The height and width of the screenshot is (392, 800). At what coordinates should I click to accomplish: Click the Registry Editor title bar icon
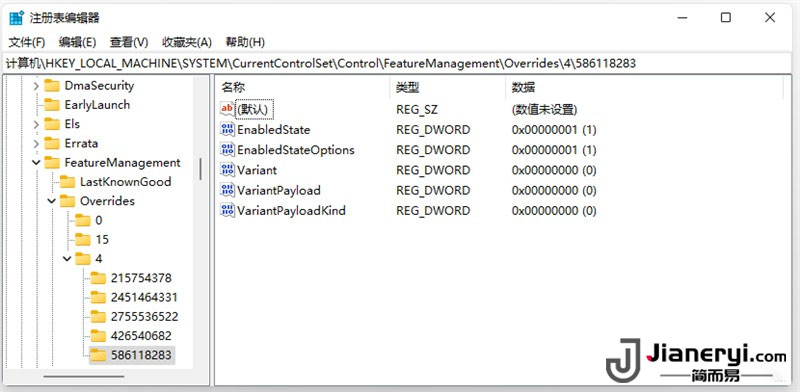pos(16,18)
